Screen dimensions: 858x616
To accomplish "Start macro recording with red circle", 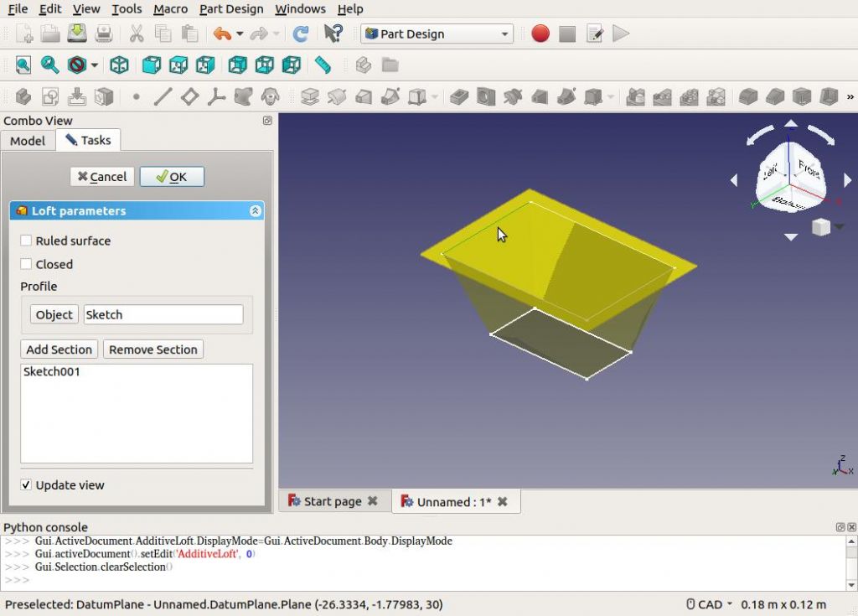I will pyautogui.click(x=540, y=34).
